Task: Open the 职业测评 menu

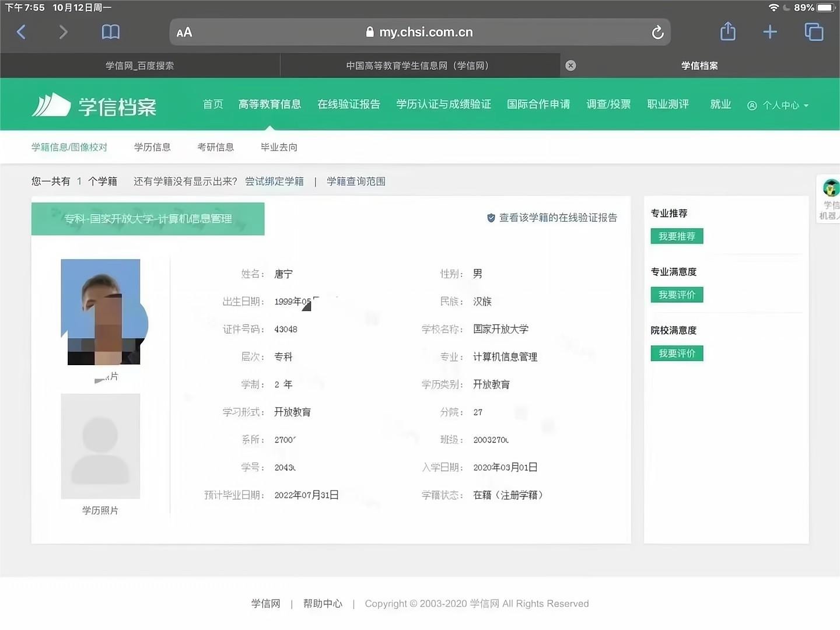Action: tap(668, 104)
